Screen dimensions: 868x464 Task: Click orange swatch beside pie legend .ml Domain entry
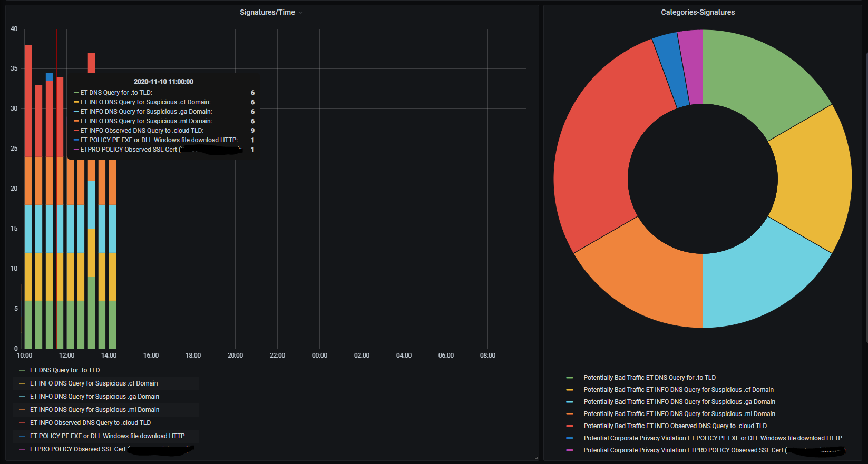(x=569, y=414)
